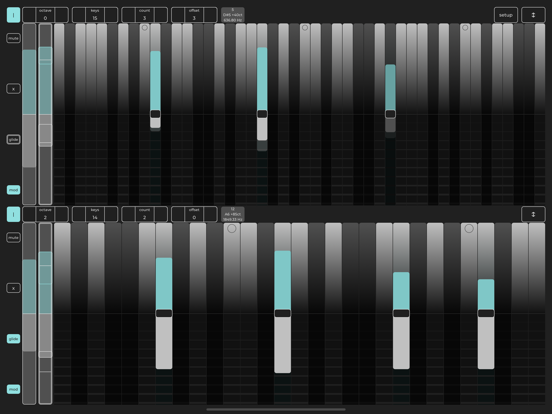552x414 pixels.
Task: Toggle the cyan 'I' button of the bottom keyboard
Action: pos(13,214)
